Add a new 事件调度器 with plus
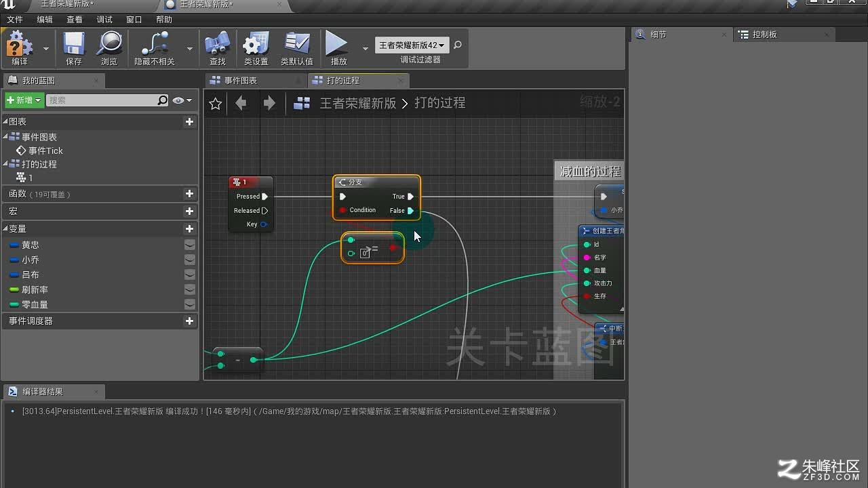This screenshot has width=868, height=488. point(189,321)
